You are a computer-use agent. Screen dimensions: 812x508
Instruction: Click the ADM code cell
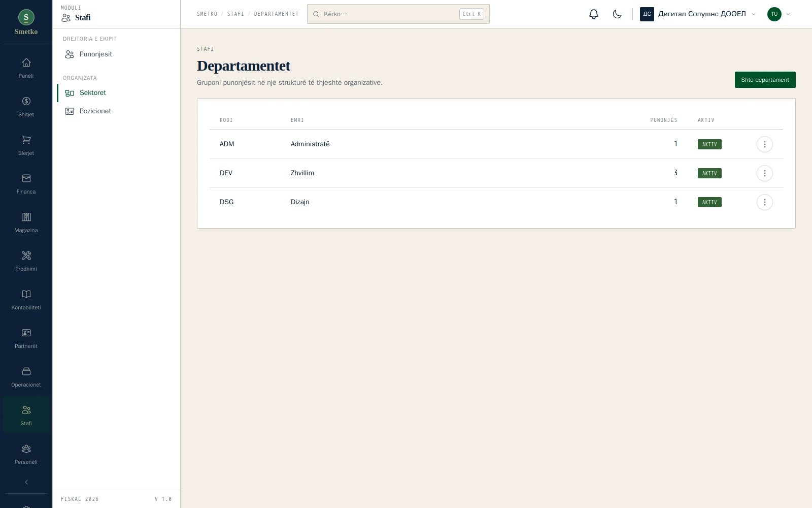coord(227,144)
